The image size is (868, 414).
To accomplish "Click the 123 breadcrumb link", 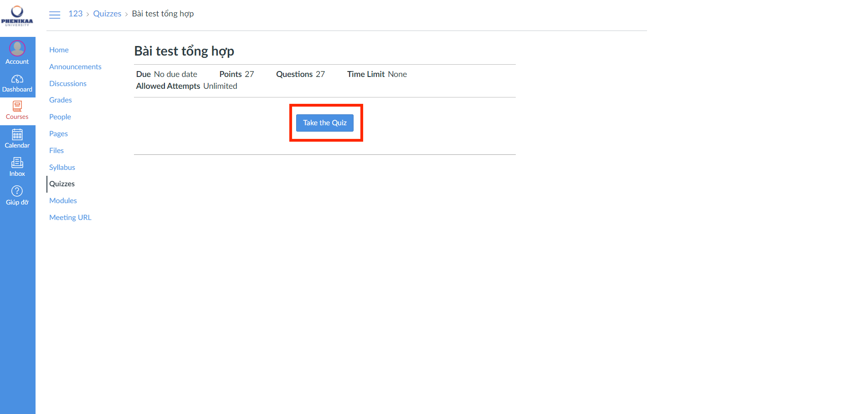I will pos(76,14).
